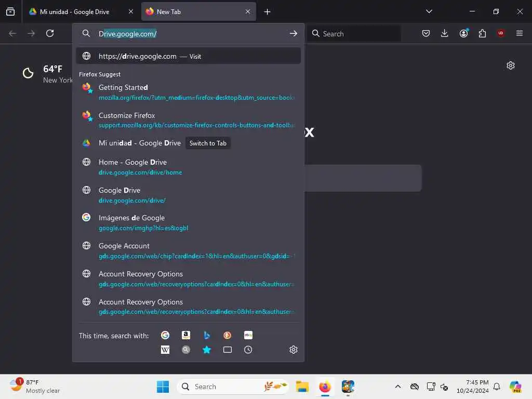Open notifications bell in taskbar
532x399 pixels.
coord(497,387)
